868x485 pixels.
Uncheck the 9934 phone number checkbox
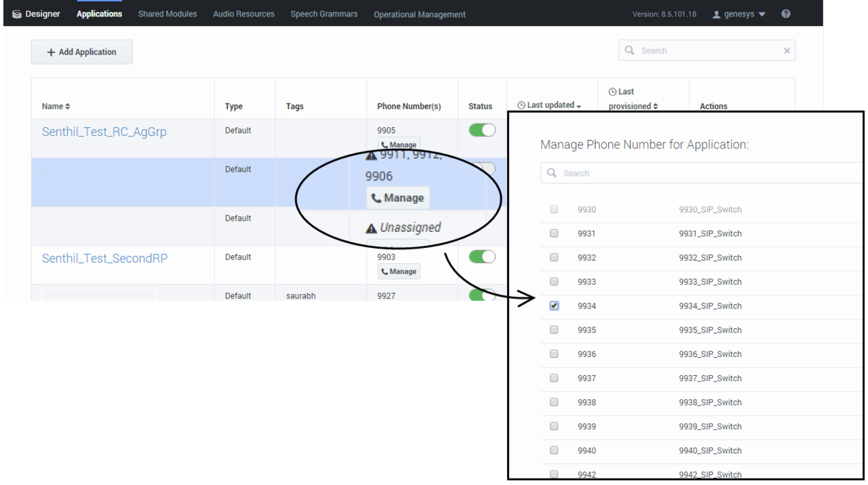pos(554,306)
